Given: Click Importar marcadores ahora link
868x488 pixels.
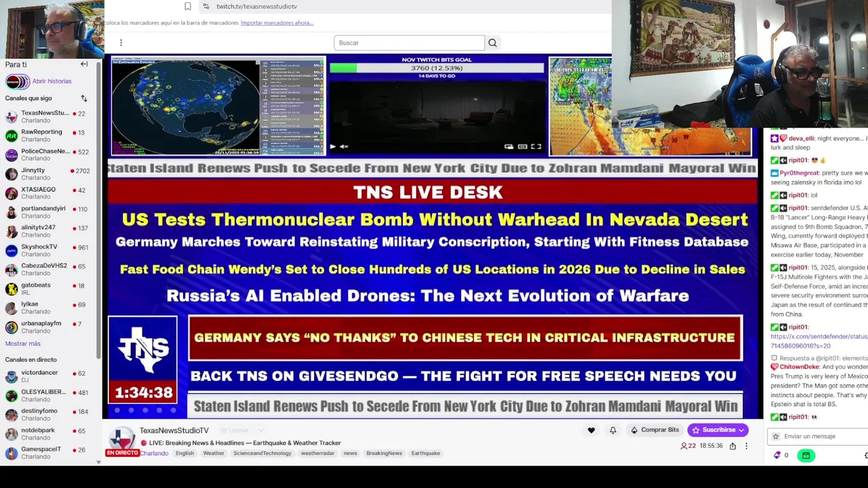Looking at the screenshot, I should tap(277, 23).
